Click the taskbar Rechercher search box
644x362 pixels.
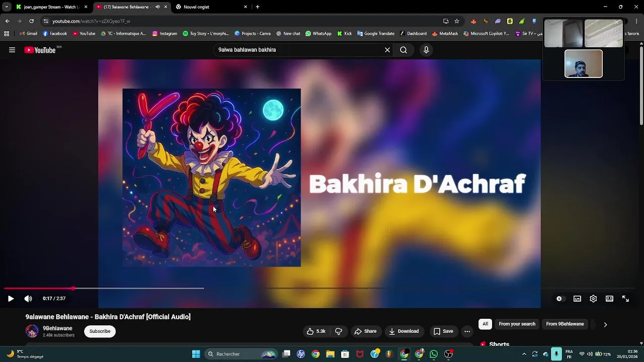click(242, 354)
